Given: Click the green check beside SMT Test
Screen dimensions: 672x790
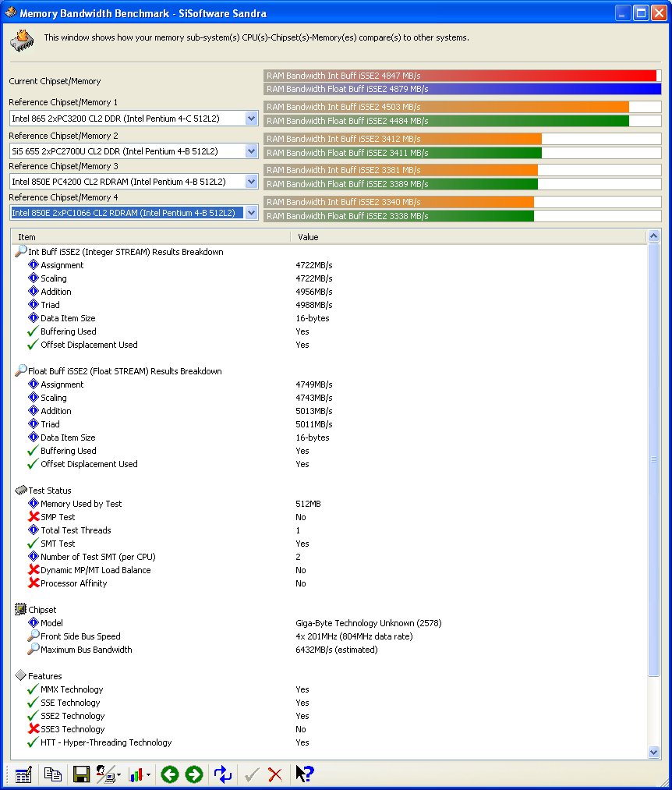Looking at the screenshot, I should coord(33,543).
